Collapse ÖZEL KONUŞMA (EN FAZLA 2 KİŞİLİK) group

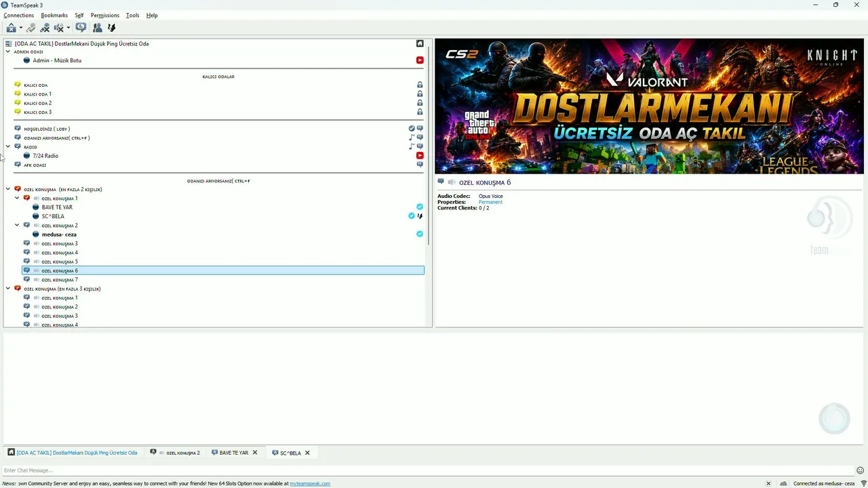coord(8,189)
